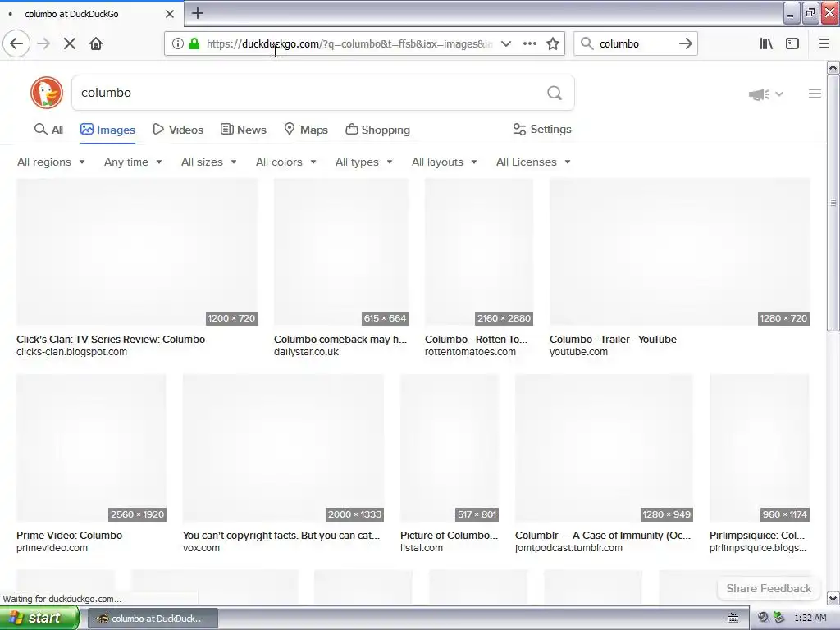This screenshot has width=840, height=630.
Task: Close the columbo at DuckDuckGo tab
Action: click(169, 13)
